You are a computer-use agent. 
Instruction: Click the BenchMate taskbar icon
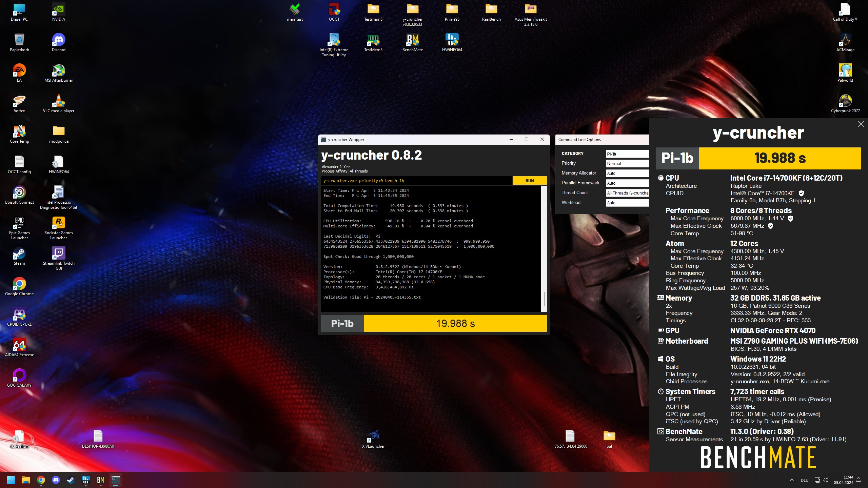point(101,480)
